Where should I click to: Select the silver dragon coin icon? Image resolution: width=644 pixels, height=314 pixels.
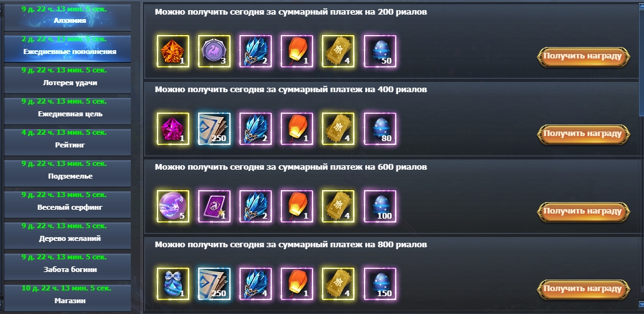pos(215,51)
